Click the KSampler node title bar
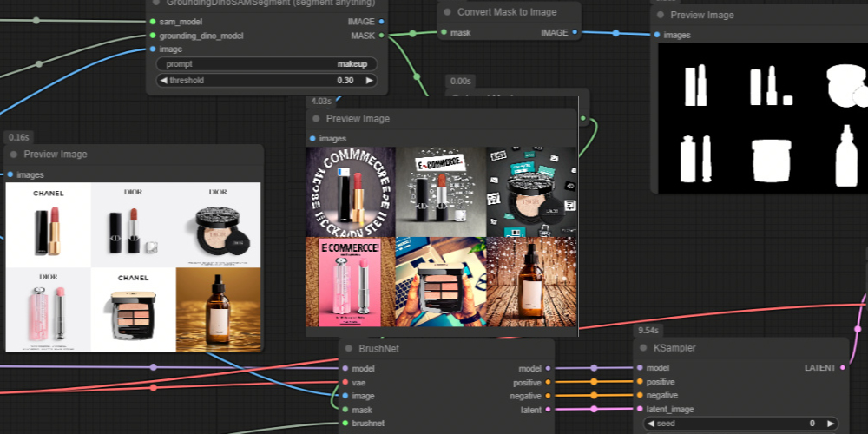The width and height of the screenshot is (868, 434). [x=741, y=348]
